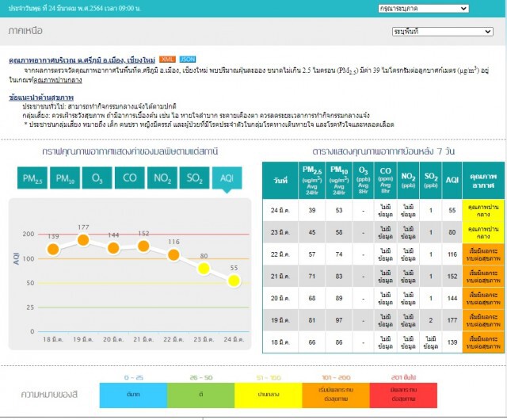Click the yellow chart point with value 55

click(x=234, y=281)
